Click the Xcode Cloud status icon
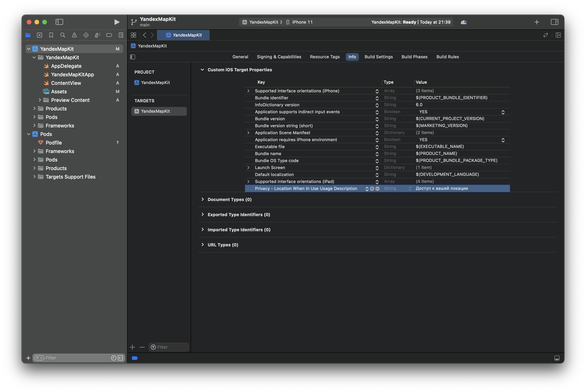The image size is (586, 392). 464,22
